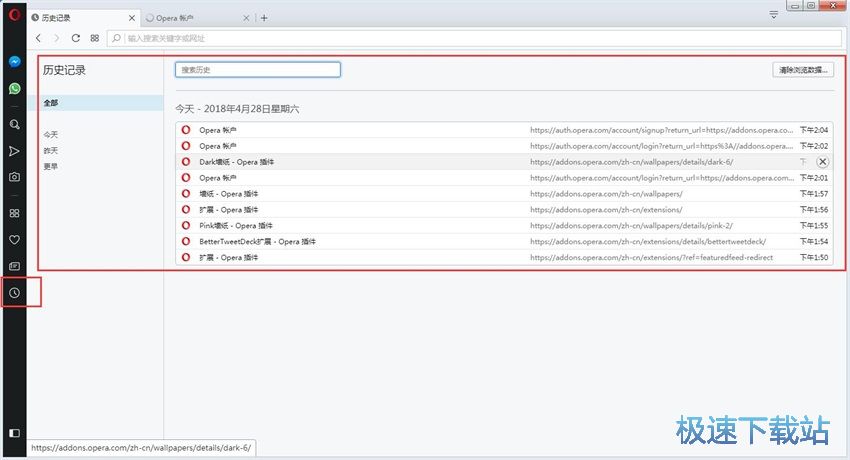Open the 扩展 - Opera 插件 entry at 下午1:56

[504, 209]
